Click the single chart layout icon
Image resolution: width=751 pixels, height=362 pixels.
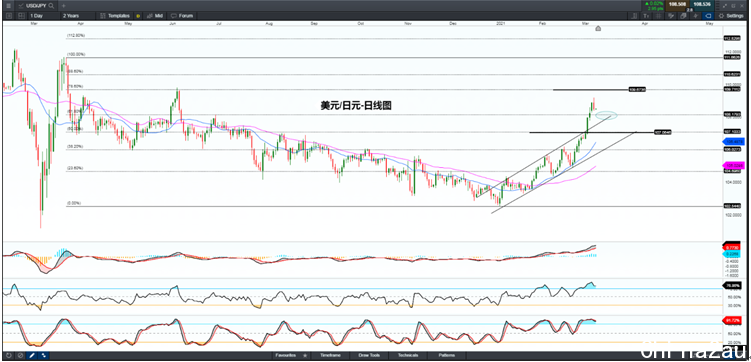tap(9, 16)
